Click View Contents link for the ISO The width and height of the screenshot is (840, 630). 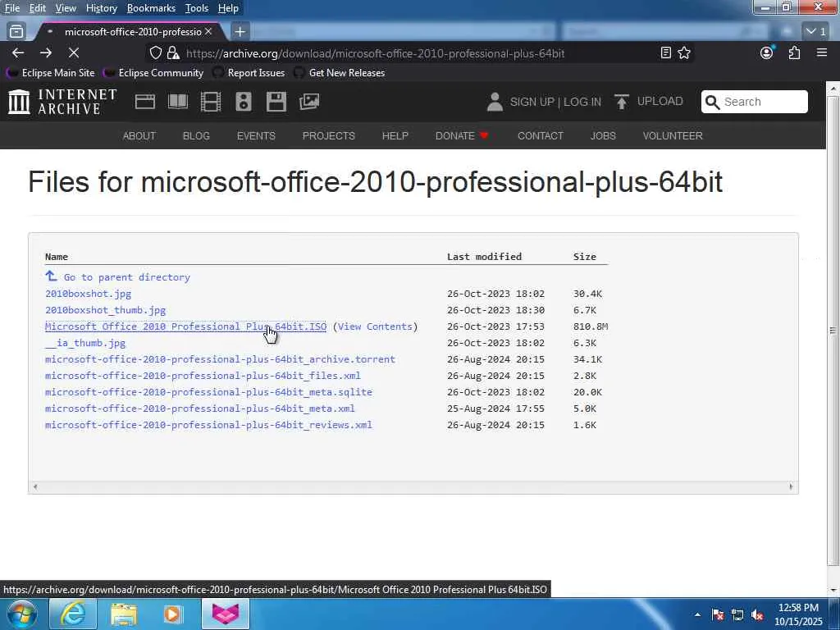coord(375,326)
